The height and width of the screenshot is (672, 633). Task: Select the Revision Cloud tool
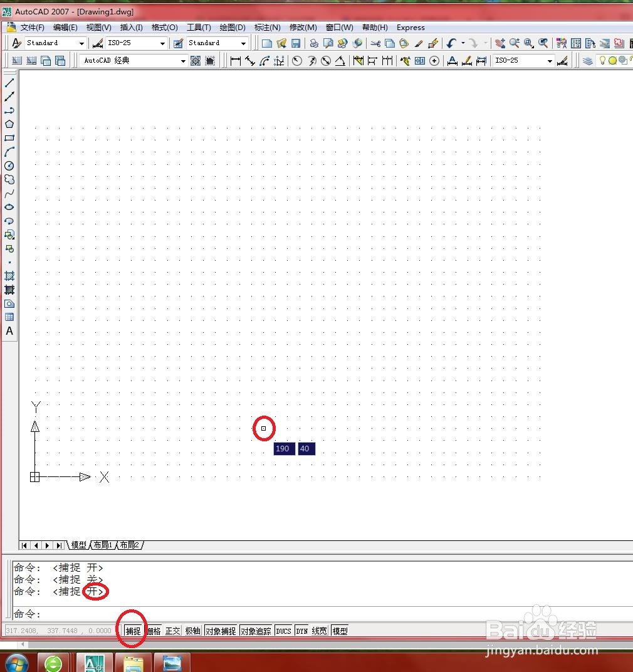click(9, 179)
